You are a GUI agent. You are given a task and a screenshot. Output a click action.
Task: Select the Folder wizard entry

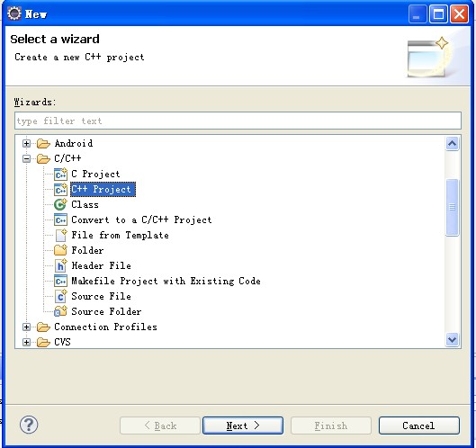87,250
